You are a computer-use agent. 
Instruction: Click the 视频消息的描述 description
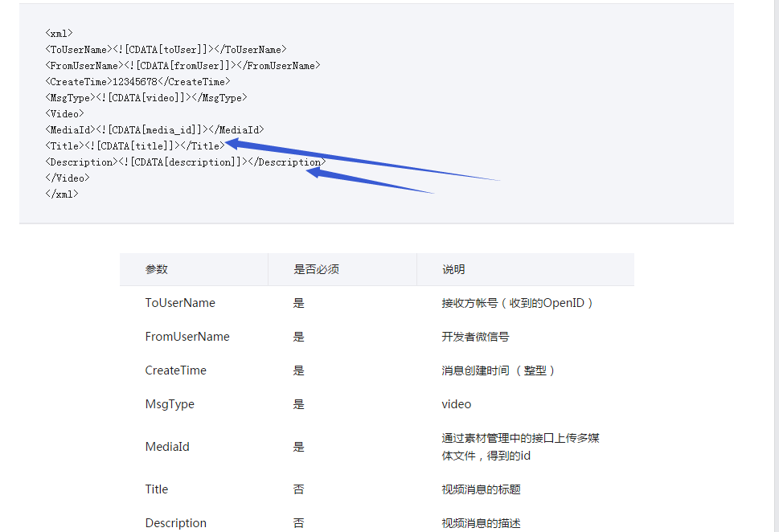481,523
